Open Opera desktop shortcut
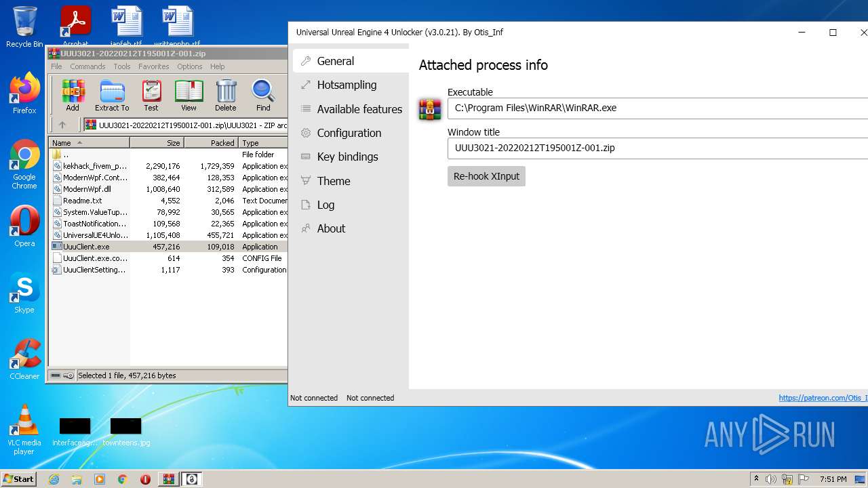 pos(24,226)
